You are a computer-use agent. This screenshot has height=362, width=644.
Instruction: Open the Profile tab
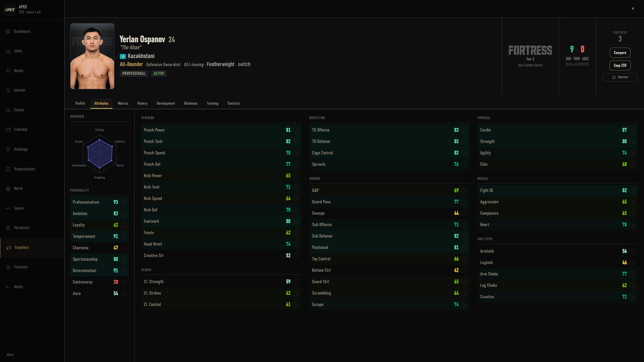click(x=80, y=103)
